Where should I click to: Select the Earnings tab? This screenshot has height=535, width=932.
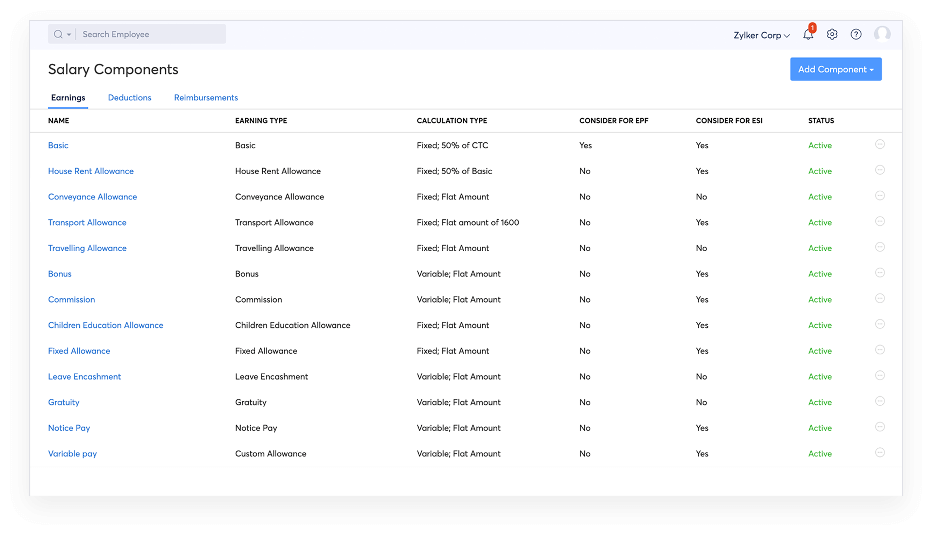pyautogui.click(x=68, y=98)
